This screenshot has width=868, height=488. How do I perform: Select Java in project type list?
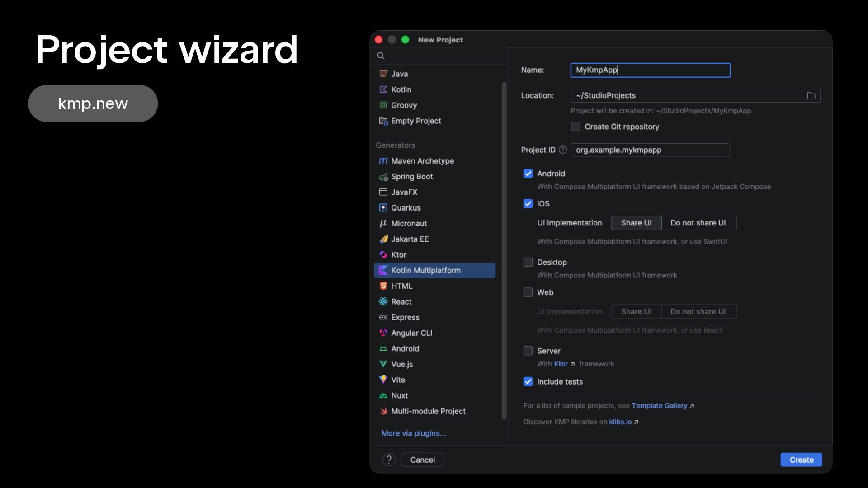[435, 74]
